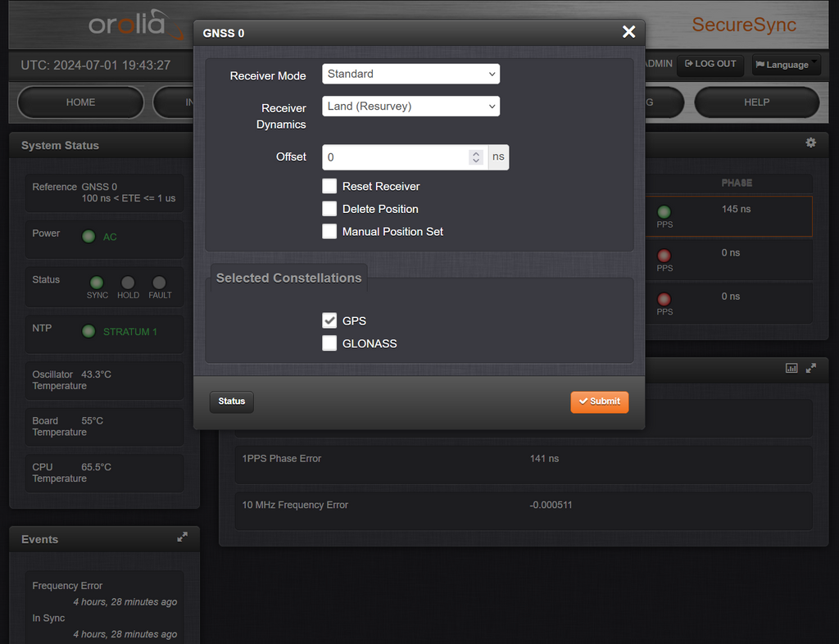Check the Delete Position option
The width and height of the screenshot is (839, 644).
coord(329,209)
